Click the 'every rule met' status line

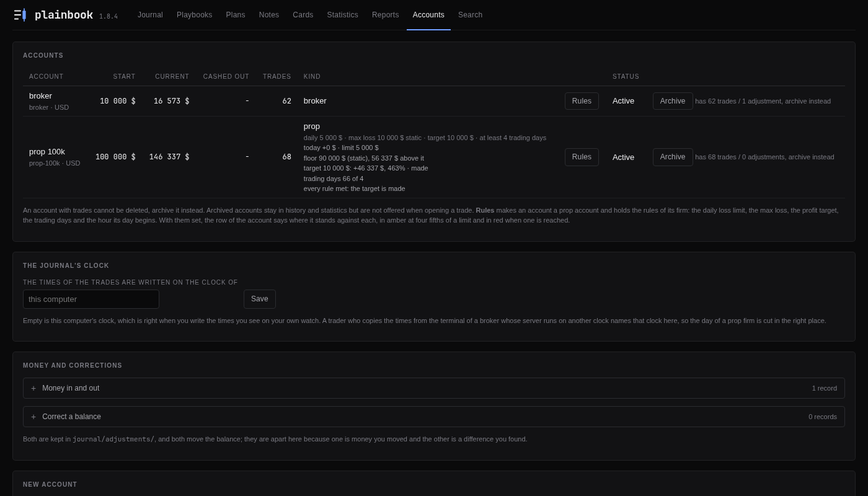pos(355,188)
